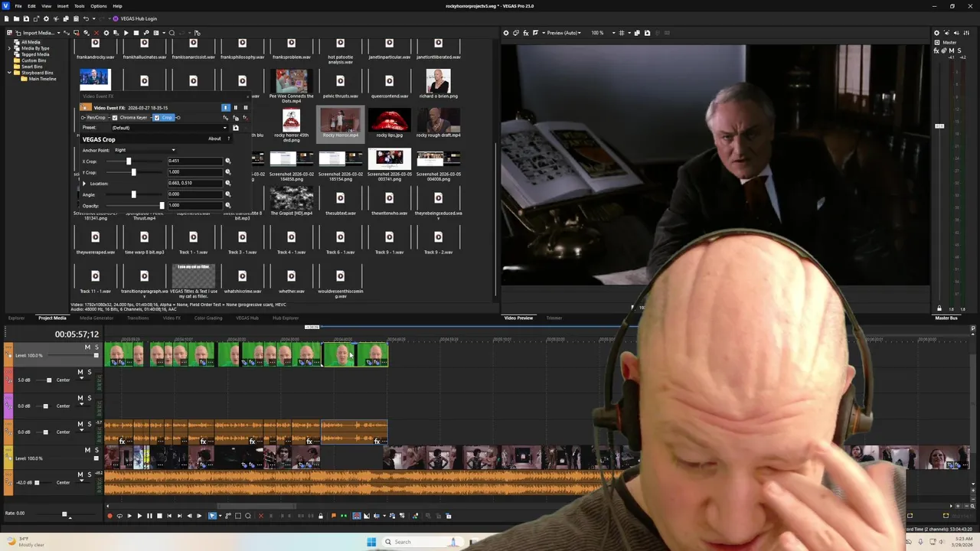
Task: Solo the -42.0 dB audio track
Action: 90,474
